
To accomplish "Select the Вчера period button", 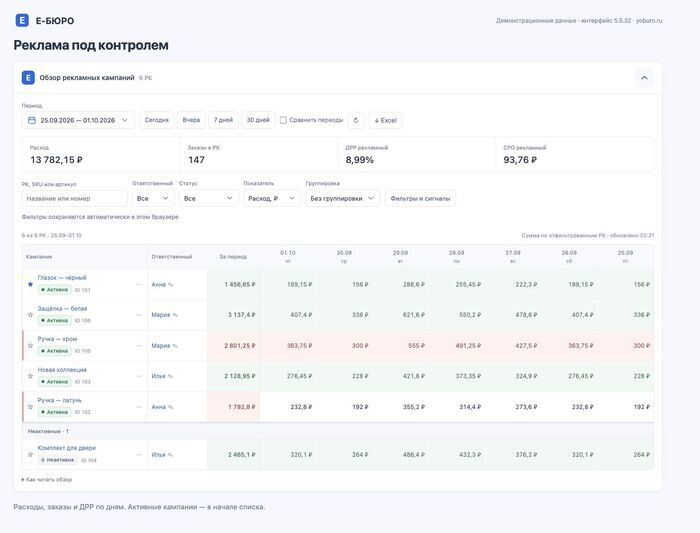I will click(x=191, y=120).
